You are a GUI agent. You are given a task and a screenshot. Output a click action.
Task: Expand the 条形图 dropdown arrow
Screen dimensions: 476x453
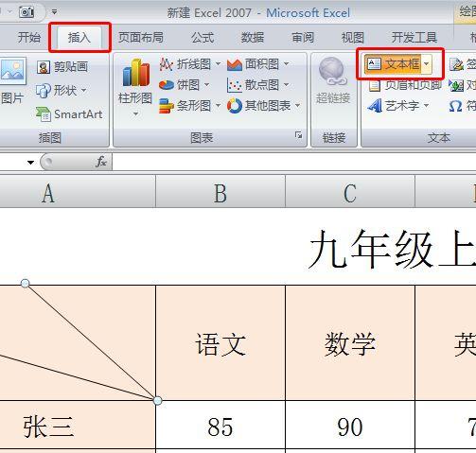tap(219, 105)
